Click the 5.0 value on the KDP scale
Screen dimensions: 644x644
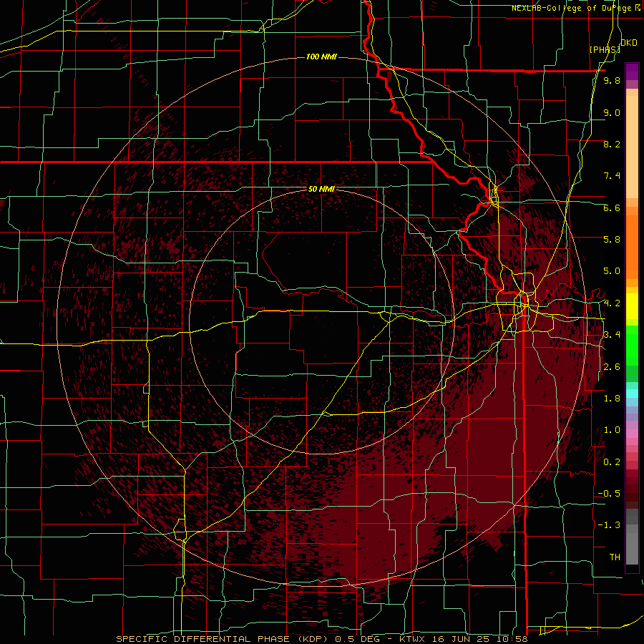(x=612, y=271)
